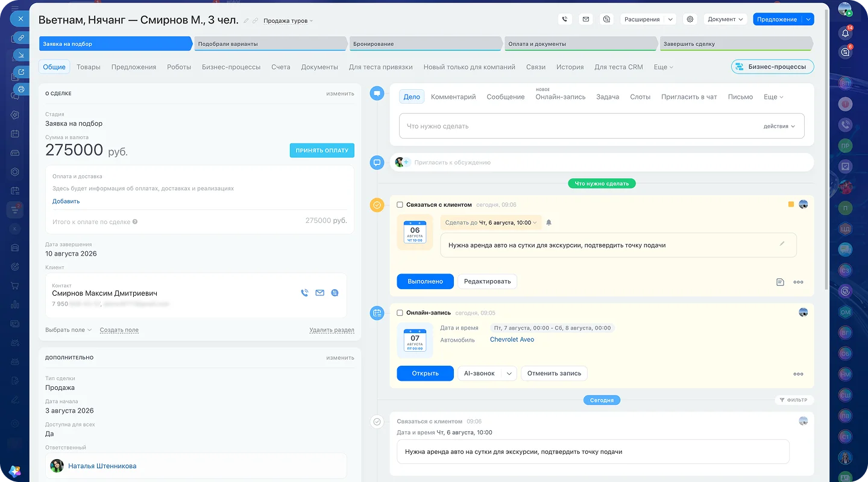Screen dimensions: 868x482
Task: Open the three-dot menu of the Онлайн-запись card
Action: tap(798, 374)
